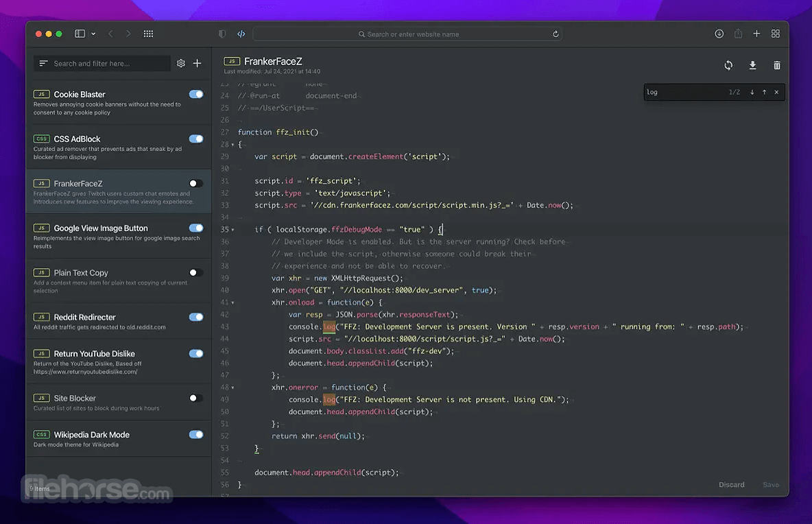Click the log search field in the editor
This screenshot has height=524, width=812.
tap(684, 92)
